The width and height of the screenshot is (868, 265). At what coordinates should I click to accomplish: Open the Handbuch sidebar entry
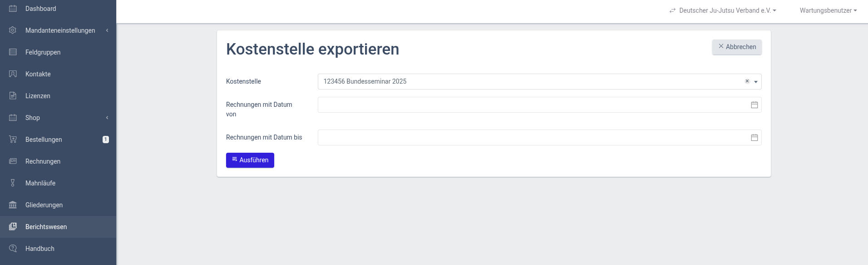[40, 249]
